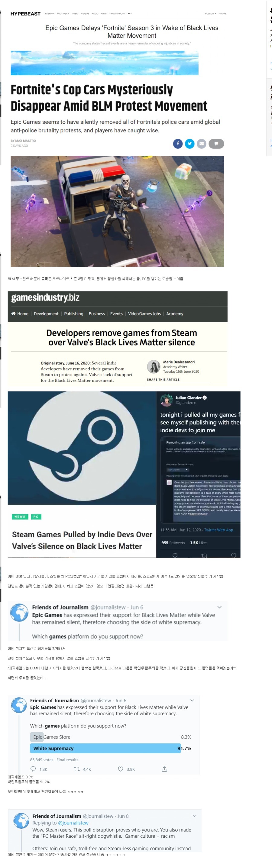
Task: Share the cop cars article on Twitter
Action: coord(189,144)
